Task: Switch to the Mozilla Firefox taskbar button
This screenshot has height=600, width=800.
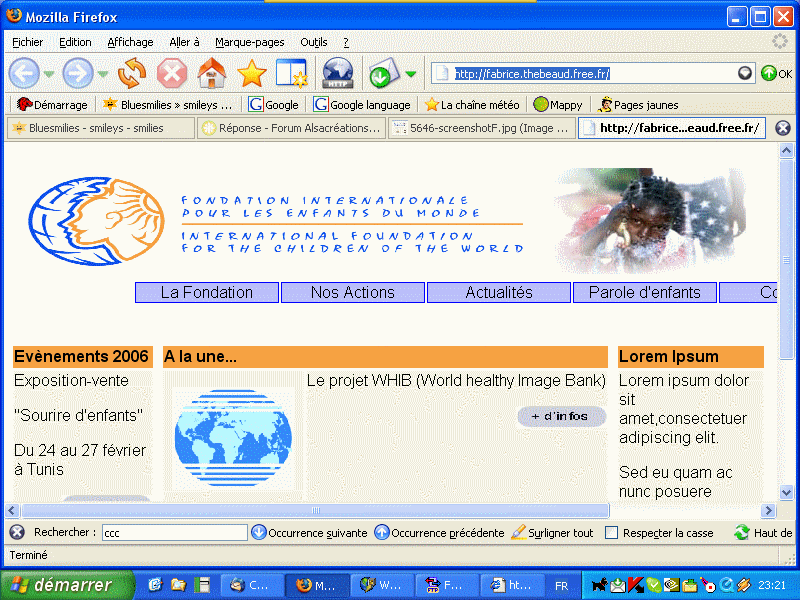Action: pyautogui.click(x=316, y=585)
